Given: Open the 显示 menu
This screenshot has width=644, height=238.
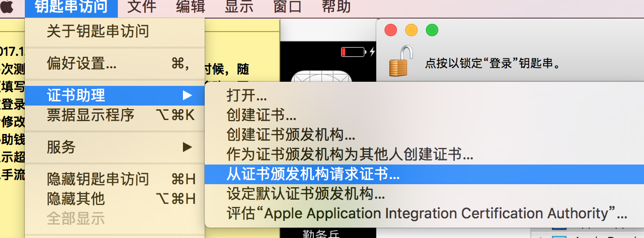Looking at the screenshot, I should click(239, 7).
